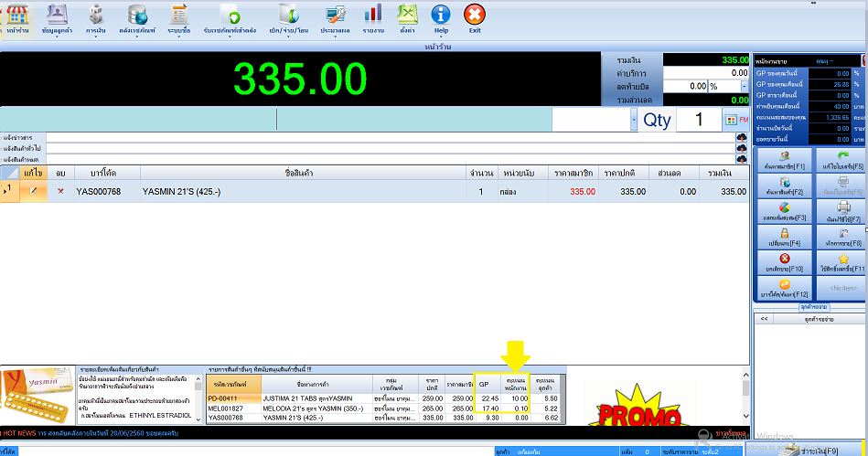Click the finance dollar-sign (การเงิน) icon
868x456 pixels.
point(96,18)
